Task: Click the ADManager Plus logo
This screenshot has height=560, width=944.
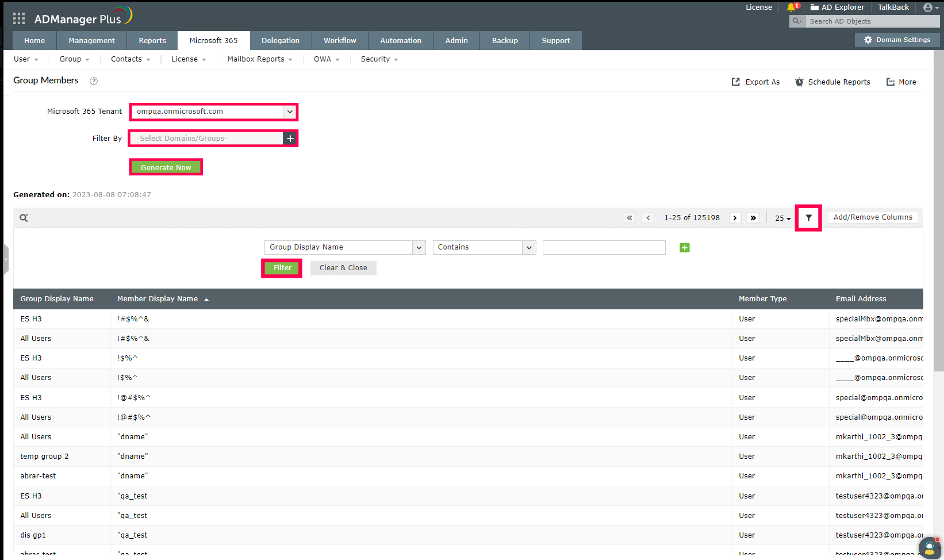Action: pyautogui.click(x=83, y=17)
